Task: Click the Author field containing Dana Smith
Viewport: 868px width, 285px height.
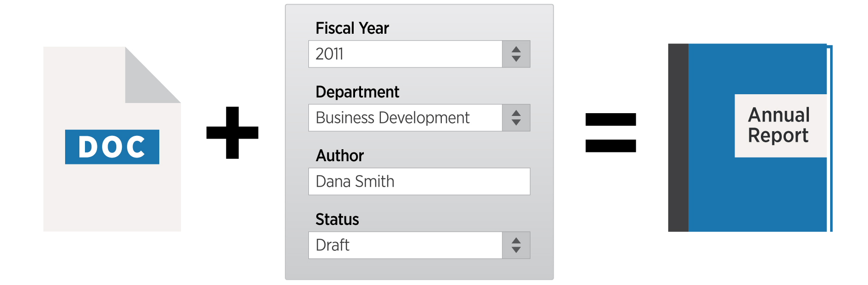Action: pyautogui.click(x=419, y=182)
